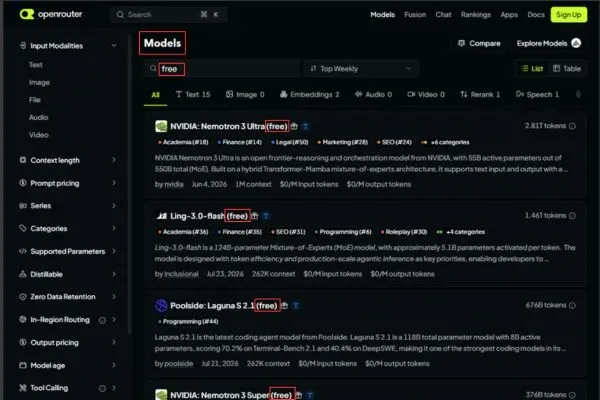Screen dimensions: 600x400
Task: Open the Top Weekly sort dropdown
Action: coord(361,69)
